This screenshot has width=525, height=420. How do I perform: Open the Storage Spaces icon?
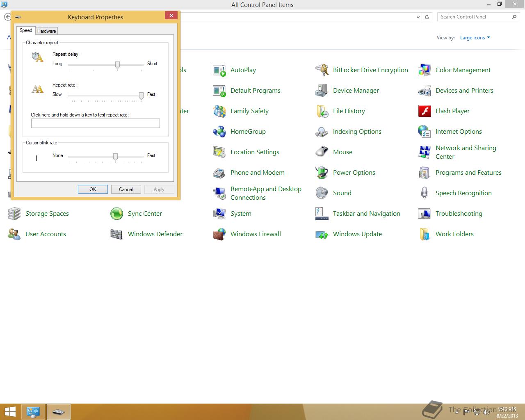(14, 214)
